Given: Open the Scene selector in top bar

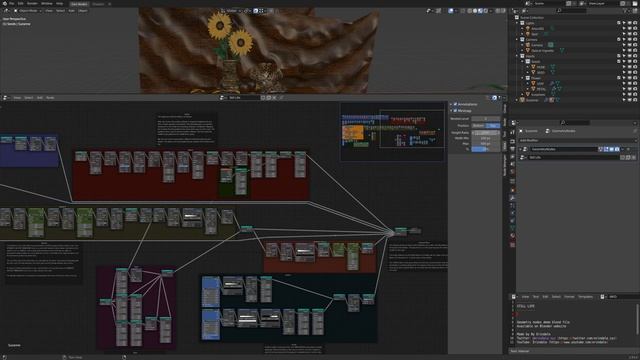Looking at the screenshot, I should [529, 4].
